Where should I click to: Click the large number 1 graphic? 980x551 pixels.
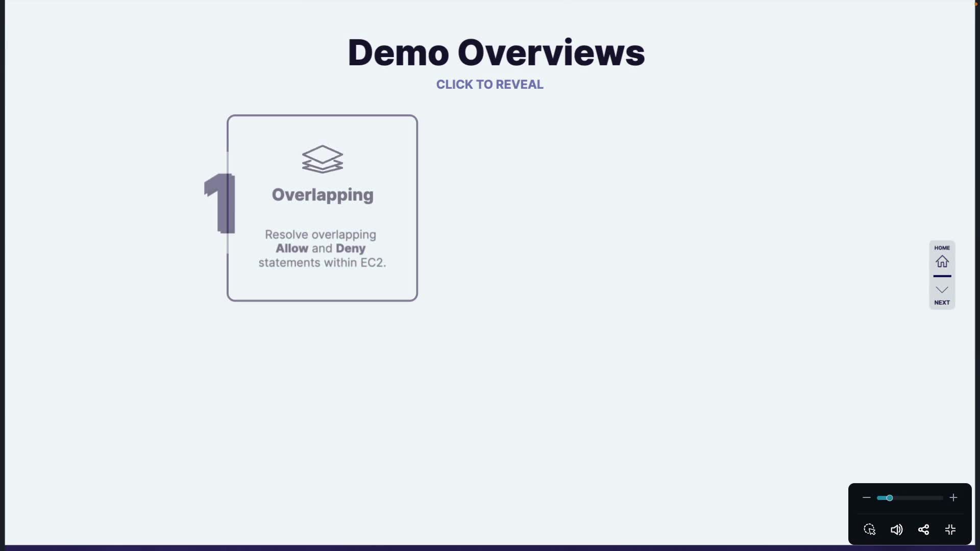pyautogui.click(x=219, y=203)
